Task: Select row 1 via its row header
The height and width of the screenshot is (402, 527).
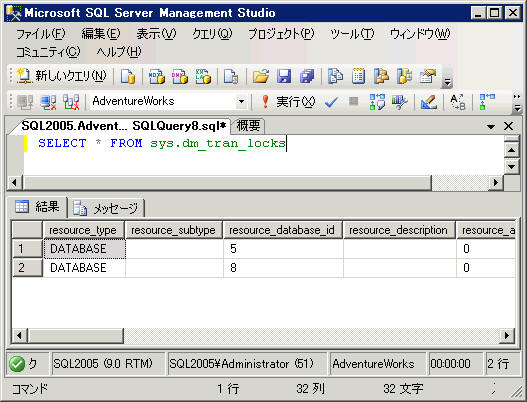Action: tap(27, 249)
